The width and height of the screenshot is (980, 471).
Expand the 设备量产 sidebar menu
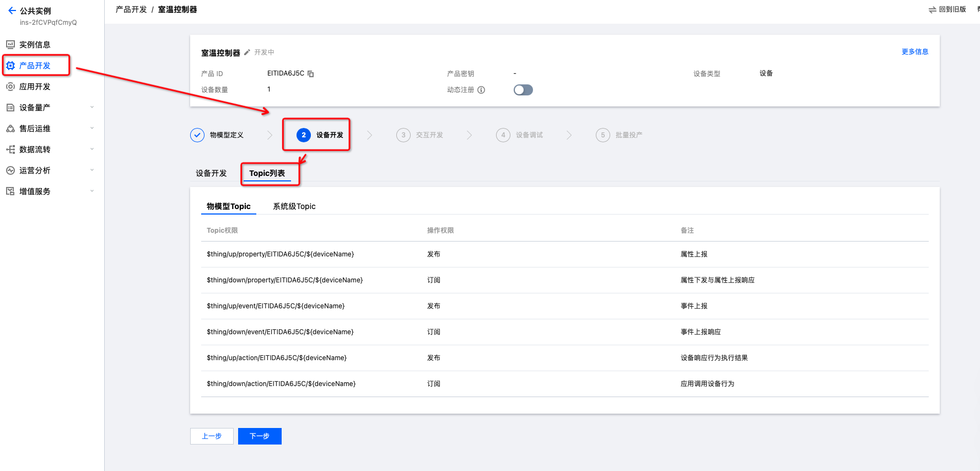[92, 108]
